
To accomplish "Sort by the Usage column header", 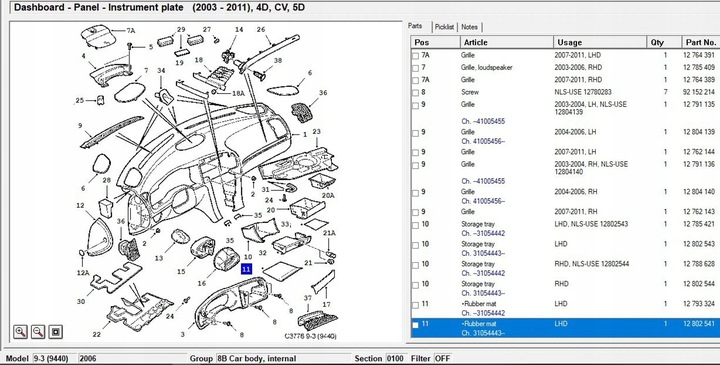I will [x=600, y=42].
